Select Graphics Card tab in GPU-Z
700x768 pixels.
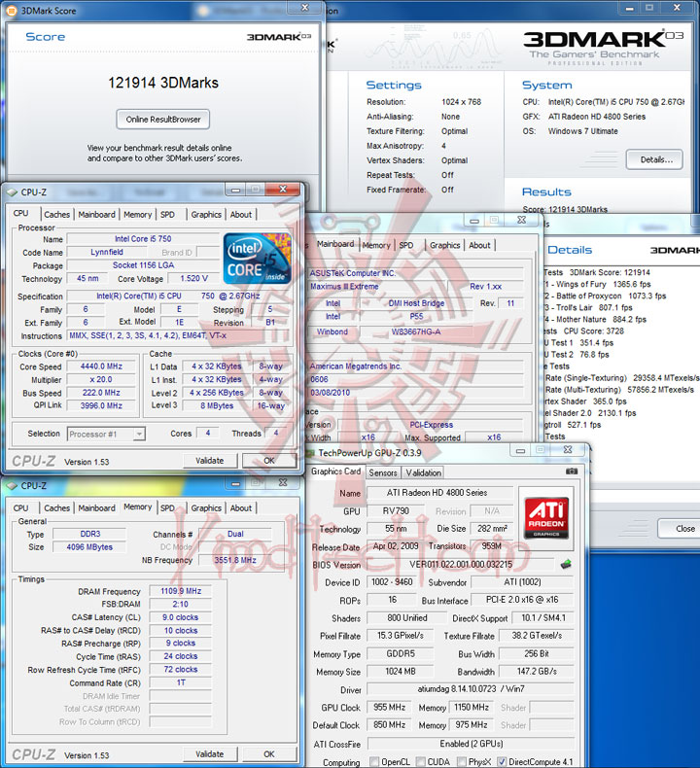point(336,471)
